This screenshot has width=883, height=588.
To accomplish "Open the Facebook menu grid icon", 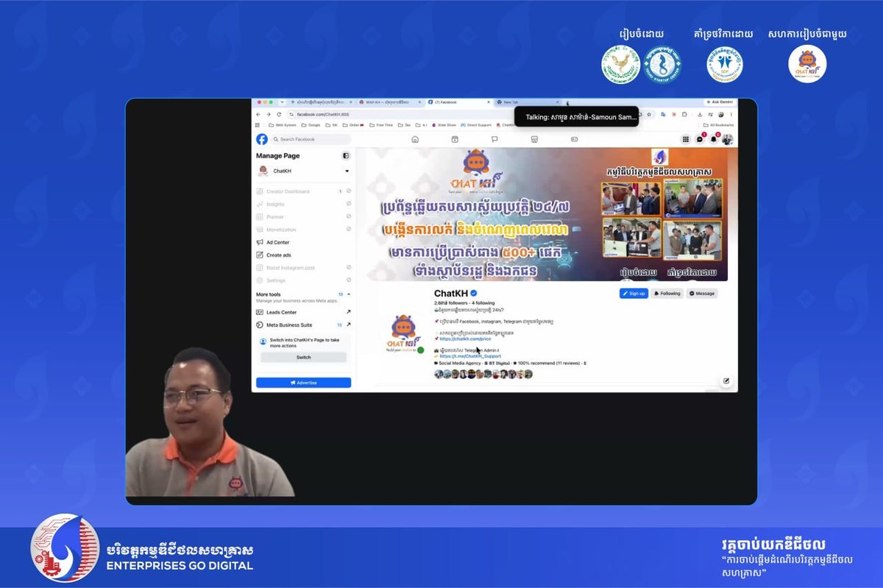I will [686, 139].
